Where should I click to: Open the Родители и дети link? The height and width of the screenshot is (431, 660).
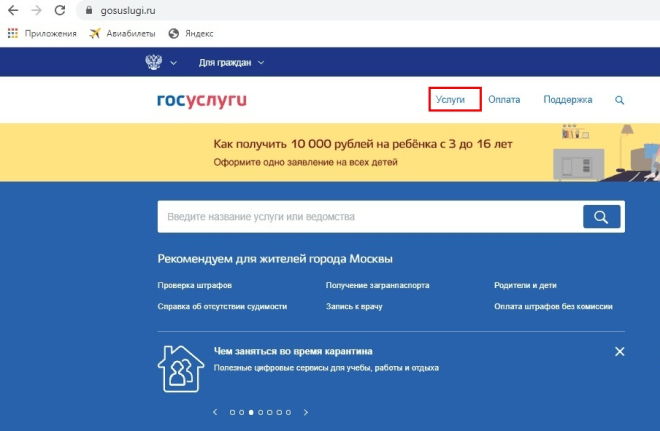pyautogui.click(x=525, y=285)
